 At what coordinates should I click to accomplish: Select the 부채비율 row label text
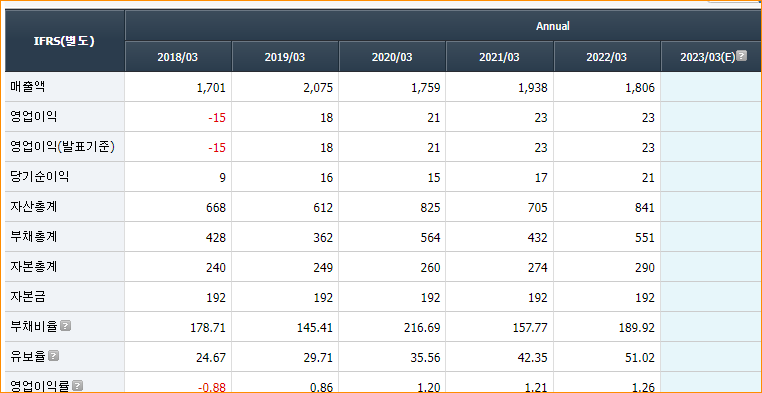34,326
